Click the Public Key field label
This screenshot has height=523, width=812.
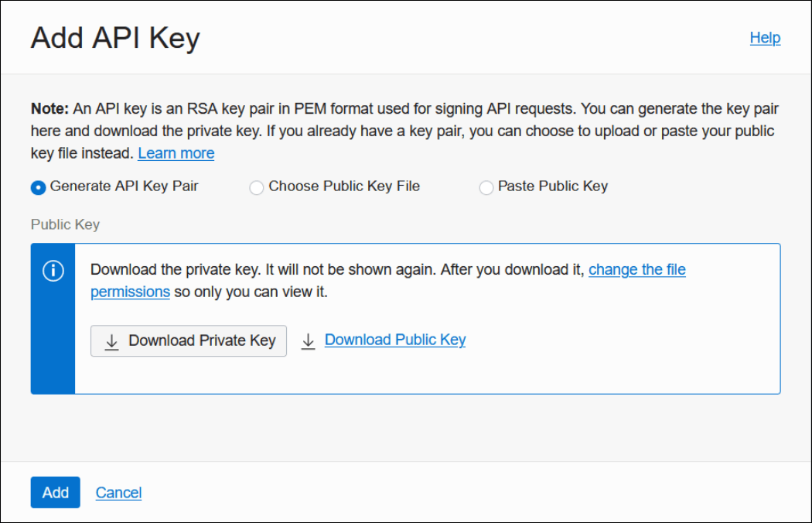64,224
